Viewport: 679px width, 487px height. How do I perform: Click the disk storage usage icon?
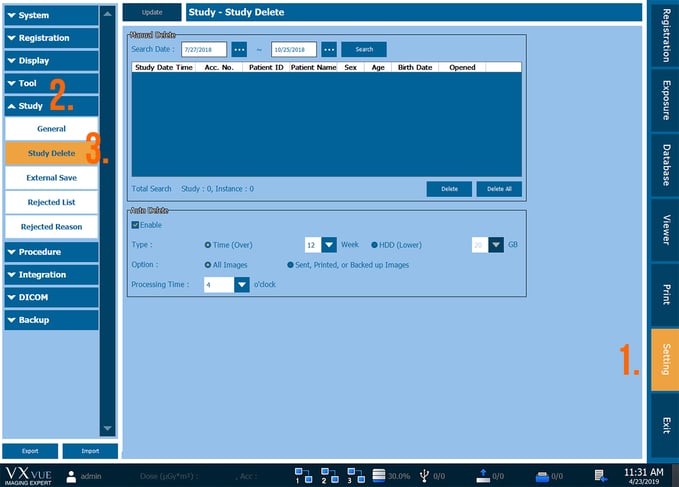tap(378, 475)
